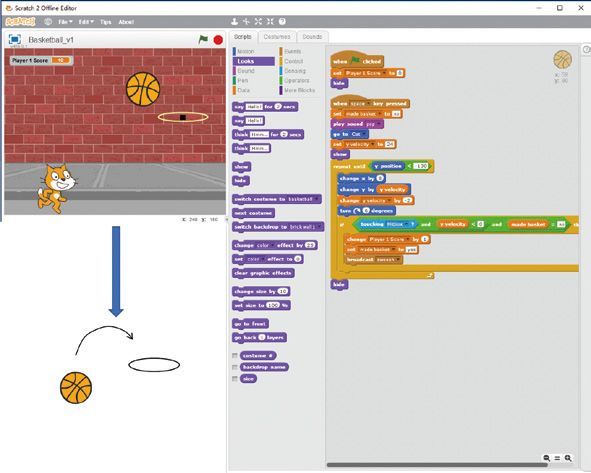Open message dropdown in broadcast block

[398, 260]
